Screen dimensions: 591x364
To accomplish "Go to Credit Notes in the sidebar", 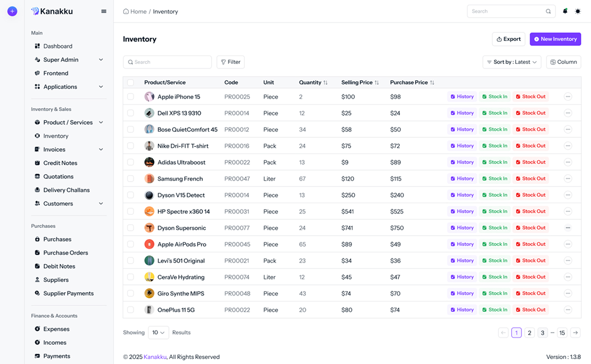I will coord(59,163).
